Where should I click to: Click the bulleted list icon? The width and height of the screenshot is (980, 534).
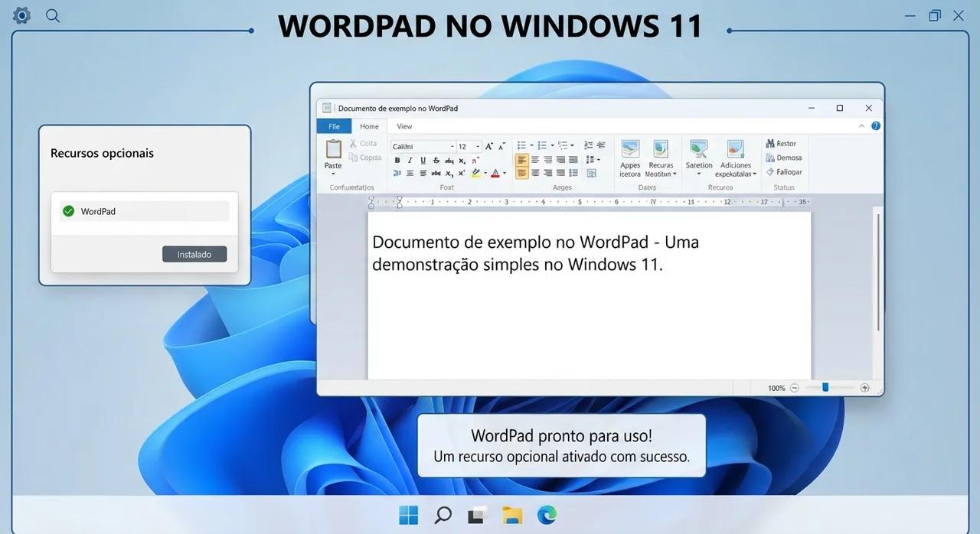[x=521, y=145]
